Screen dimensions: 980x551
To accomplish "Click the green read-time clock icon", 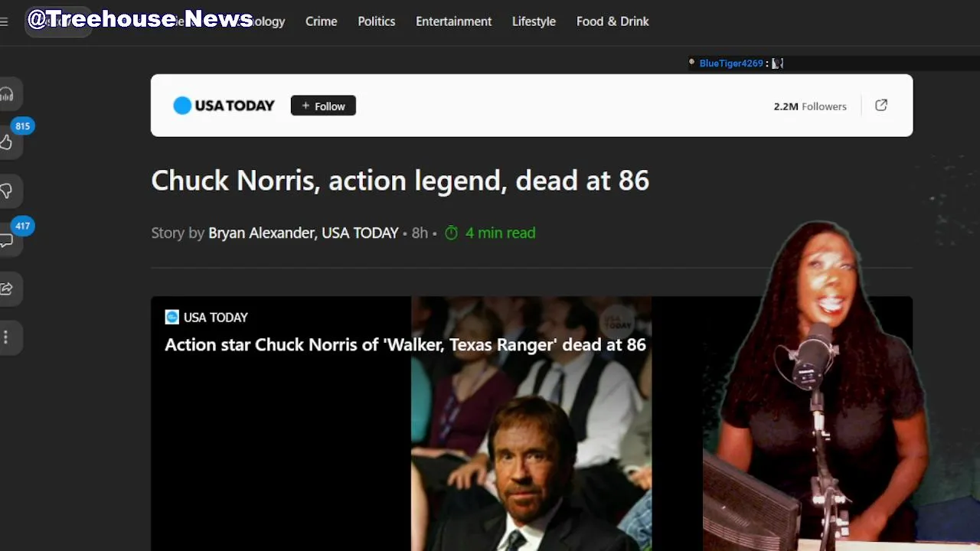I will [x=452, y=233].
